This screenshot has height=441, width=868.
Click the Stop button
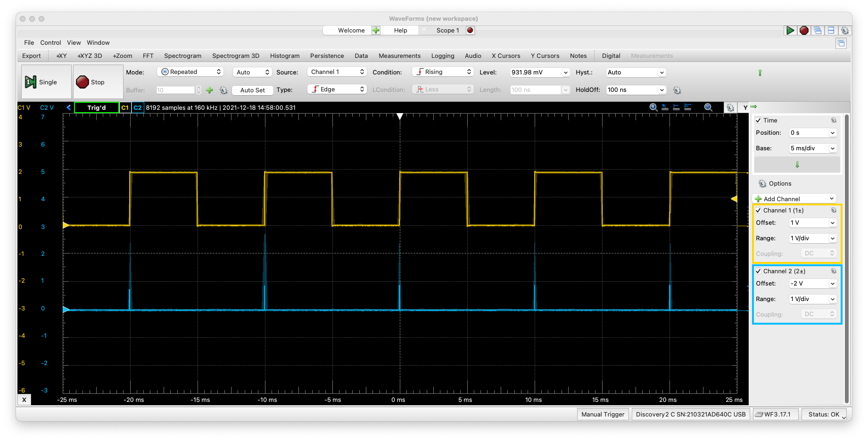(98, 82)
